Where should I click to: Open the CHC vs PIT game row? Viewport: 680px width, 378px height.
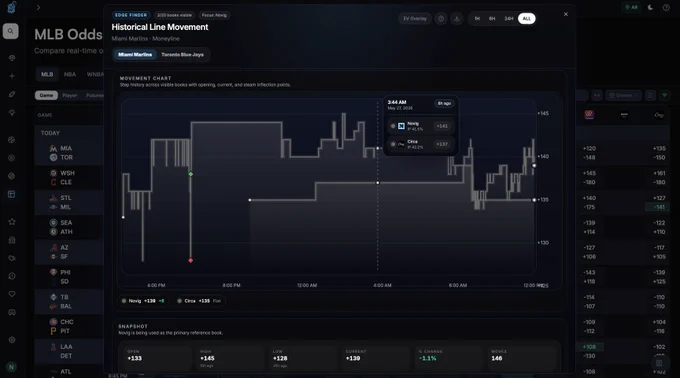point(69,326)
